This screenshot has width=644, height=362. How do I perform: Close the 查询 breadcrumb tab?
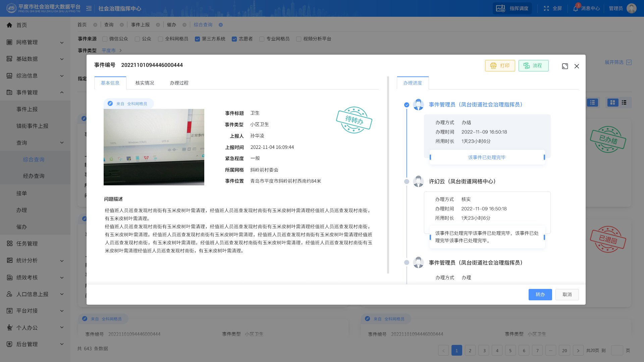click(122, 25)
